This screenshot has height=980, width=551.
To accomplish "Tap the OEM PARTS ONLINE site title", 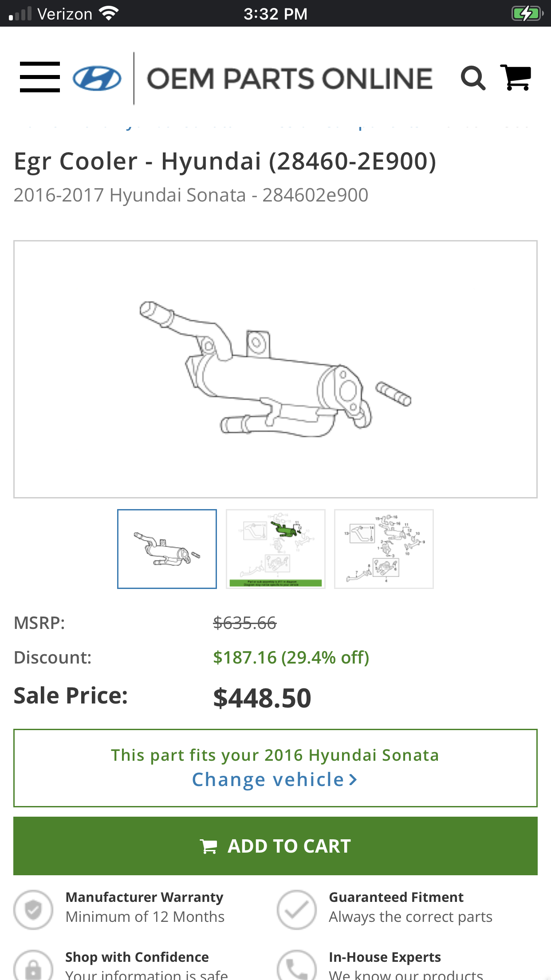I will point(290,79).
